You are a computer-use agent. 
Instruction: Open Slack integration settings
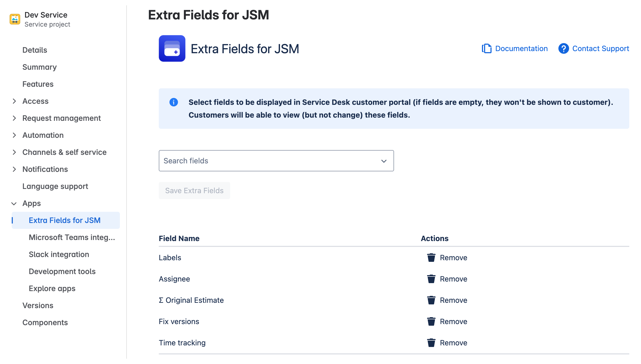tap(59, 254)
